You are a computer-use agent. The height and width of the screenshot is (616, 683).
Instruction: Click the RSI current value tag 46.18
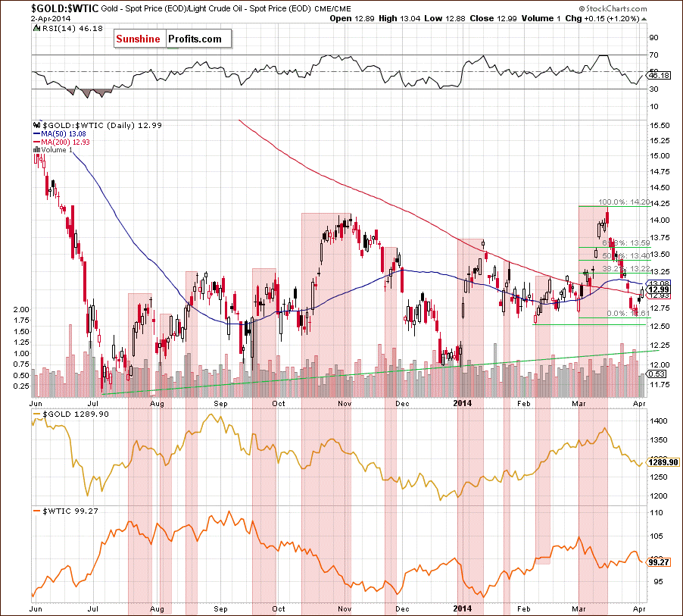[659, 76]
